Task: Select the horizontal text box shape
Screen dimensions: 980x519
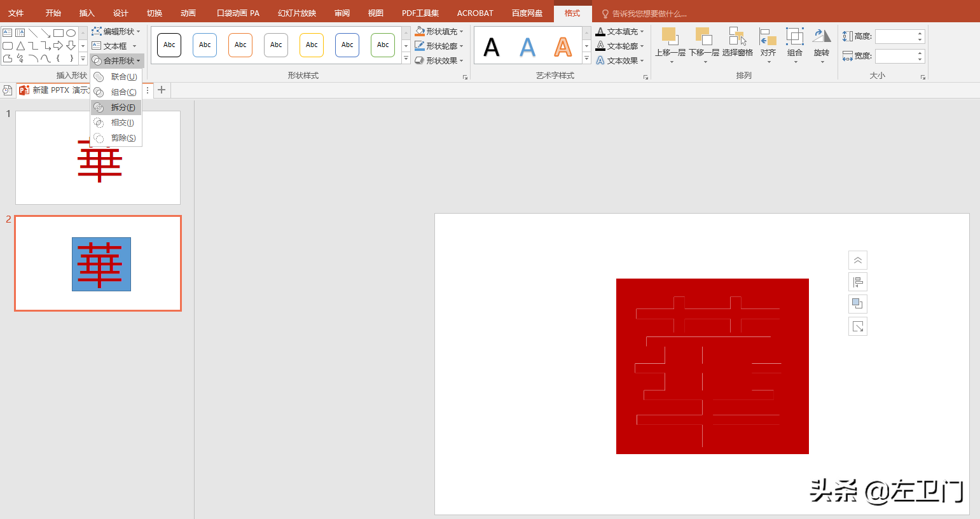Action: coord(8,32)
